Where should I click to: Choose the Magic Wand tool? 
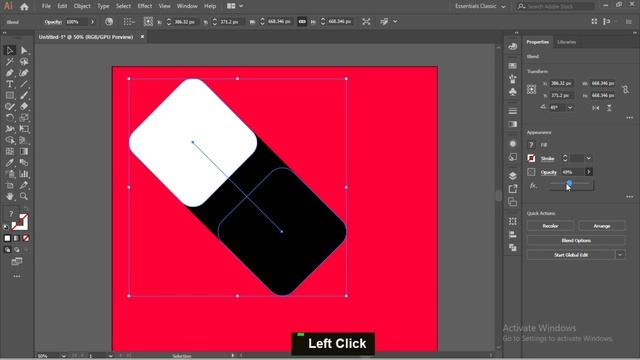click(9, 62)
